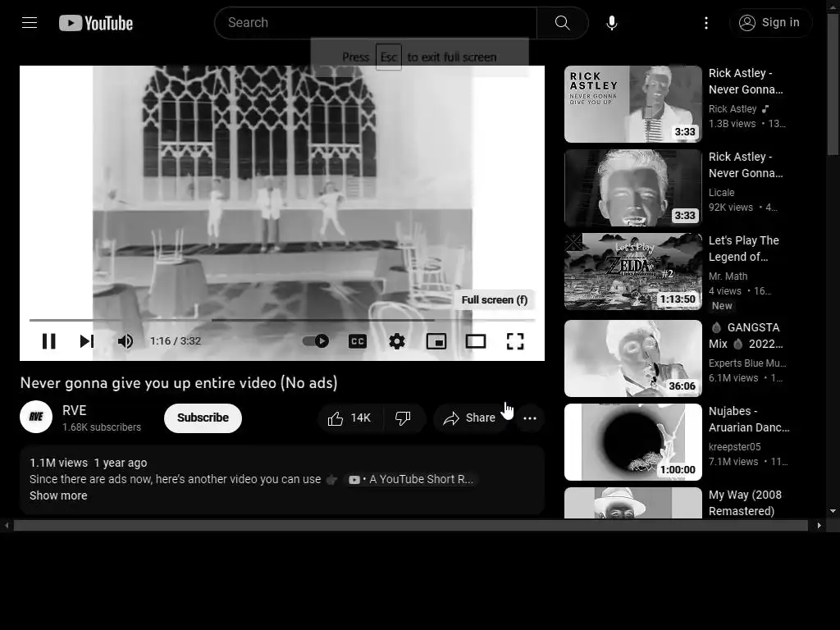Click 'kreepster05' channel name
Image resolution: width=840 pixels, height=630 pixels.
coord(734,447)
